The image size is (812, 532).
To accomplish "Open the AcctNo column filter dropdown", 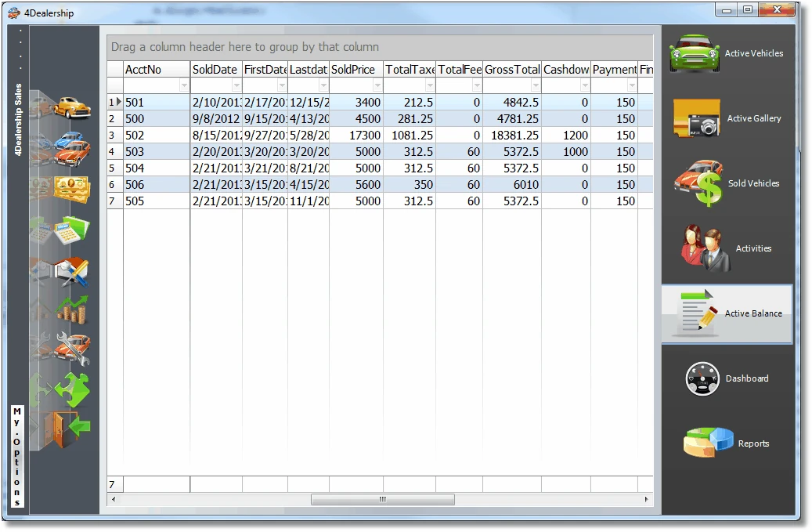I will [185, 84].
